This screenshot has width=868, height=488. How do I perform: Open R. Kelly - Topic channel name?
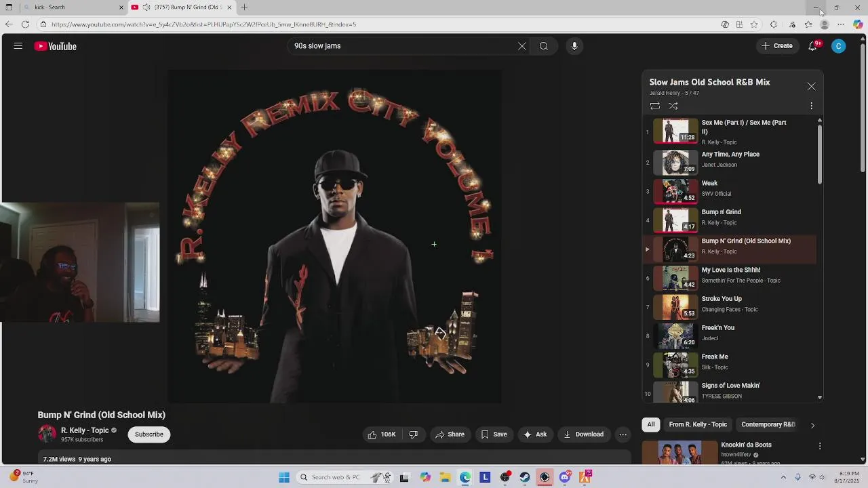tap(85, 430)
